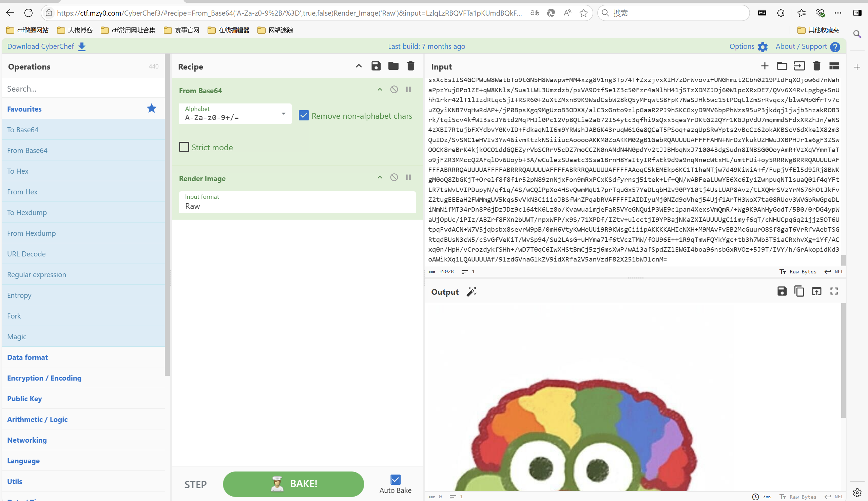Select the Magic operation
The image size is (868, 501).
83,336
